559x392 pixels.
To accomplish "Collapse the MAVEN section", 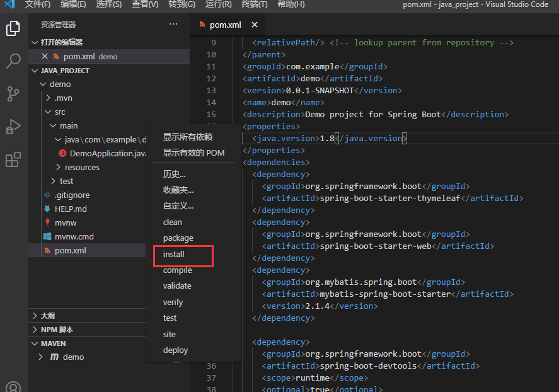I will (x=35, y=343).
